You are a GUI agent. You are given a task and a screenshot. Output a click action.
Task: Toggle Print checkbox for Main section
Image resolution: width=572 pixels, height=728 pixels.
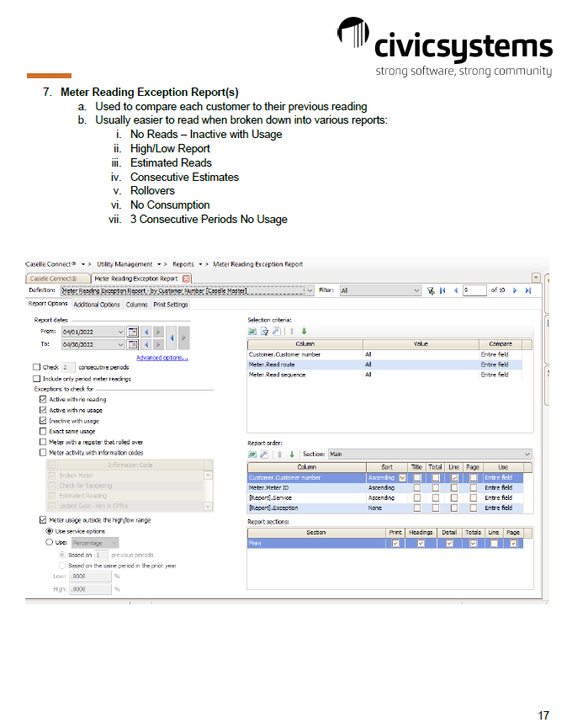click(x=395, y=543)
